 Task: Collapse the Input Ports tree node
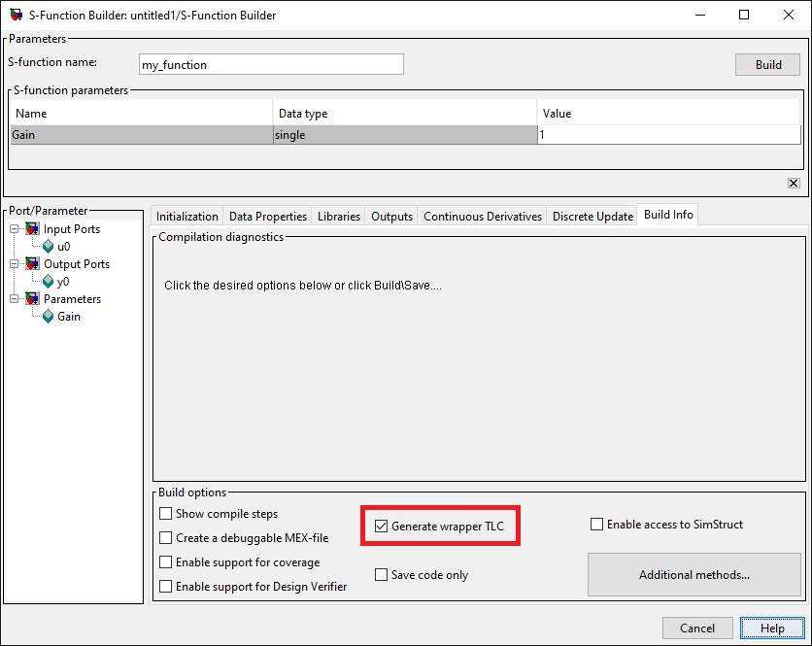[x=16, y=229]
